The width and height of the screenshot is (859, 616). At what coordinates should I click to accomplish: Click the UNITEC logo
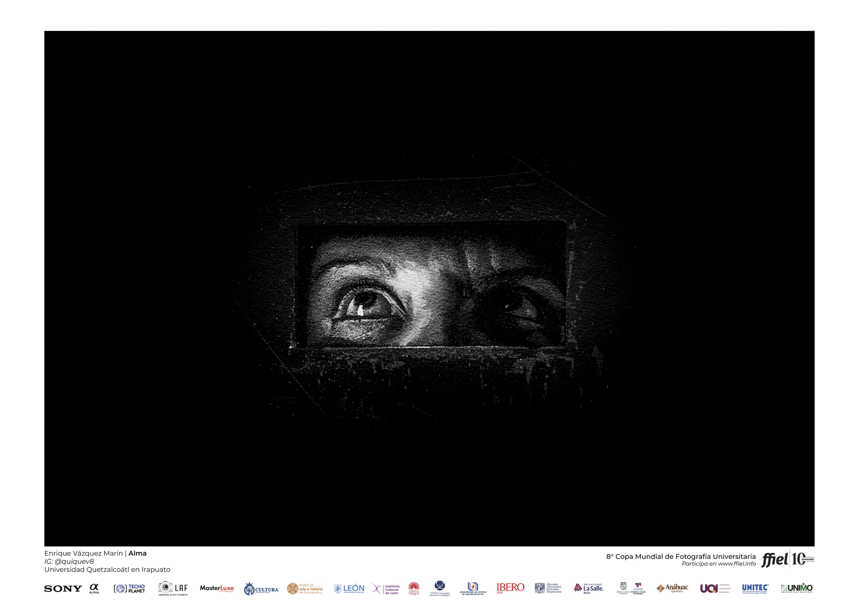755,589
